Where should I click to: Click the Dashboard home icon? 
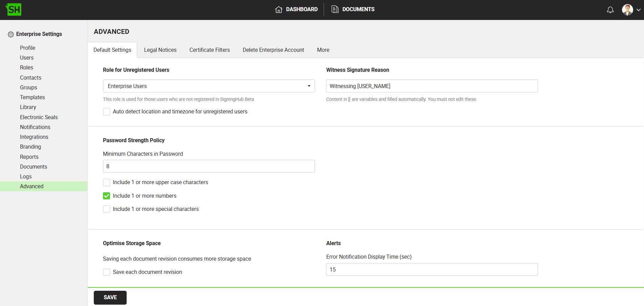pos(279,9)
